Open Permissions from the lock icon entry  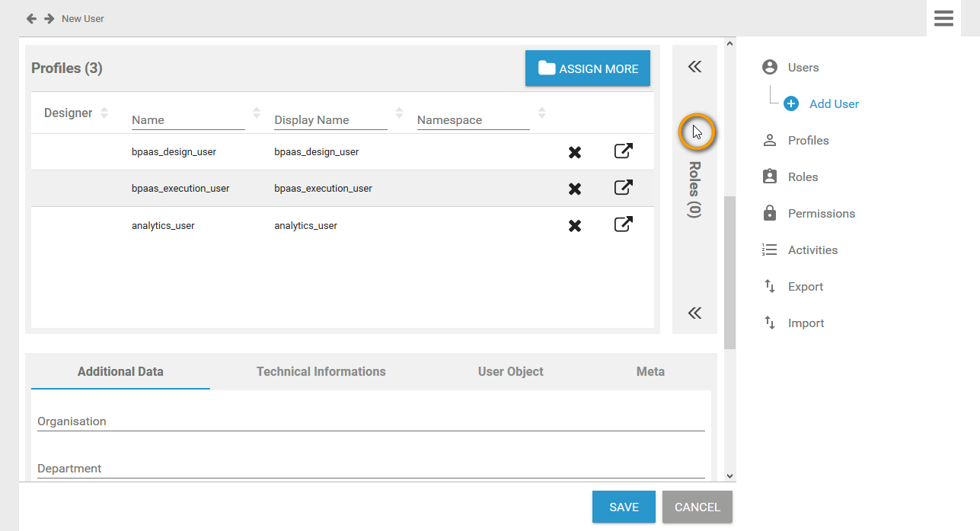point(821,214)
